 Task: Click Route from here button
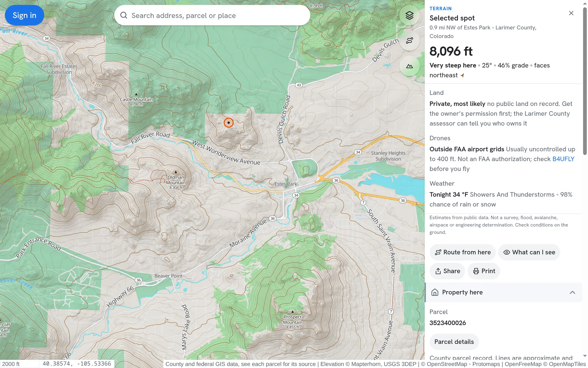click(x=462, y=252)
